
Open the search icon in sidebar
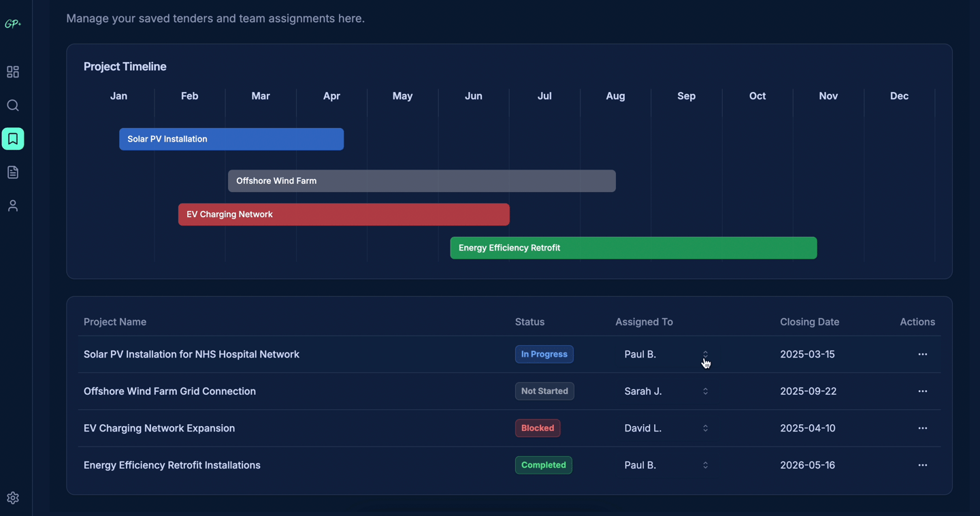(13, 106)
